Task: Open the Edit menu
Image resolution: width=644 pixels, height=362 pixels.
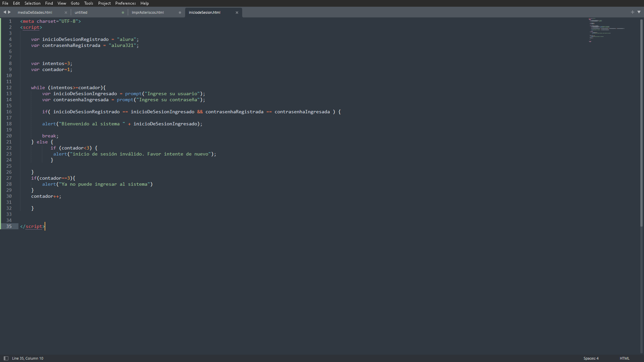Action: coord(16,3)
